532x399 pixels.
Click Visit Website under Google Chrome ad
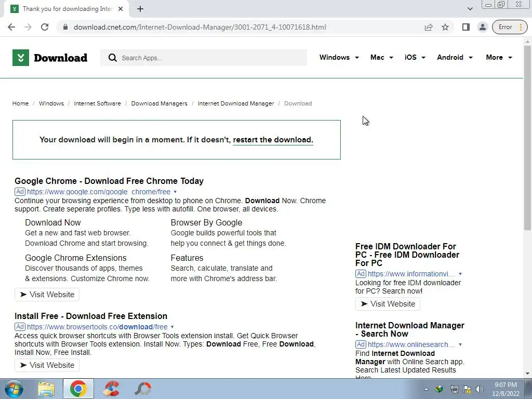(47, 295)
